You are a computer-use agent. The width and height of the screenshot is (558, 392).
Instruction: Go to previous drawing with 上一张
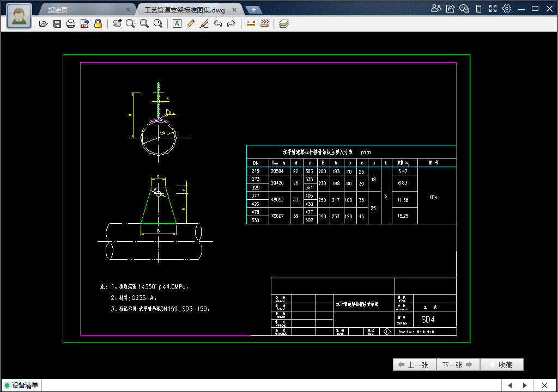(414, 365)
